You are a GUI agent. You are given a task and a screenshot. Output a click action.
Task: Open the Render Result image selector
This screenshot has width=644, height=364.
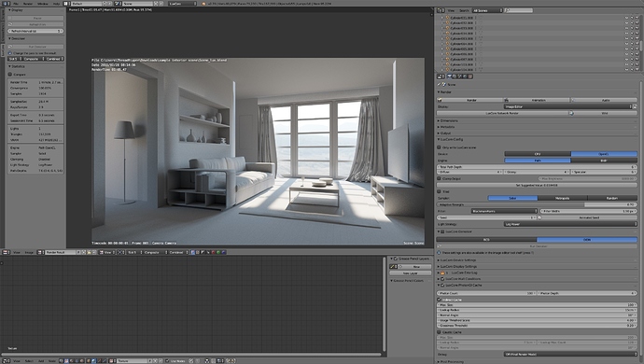(x=61, y=252)
